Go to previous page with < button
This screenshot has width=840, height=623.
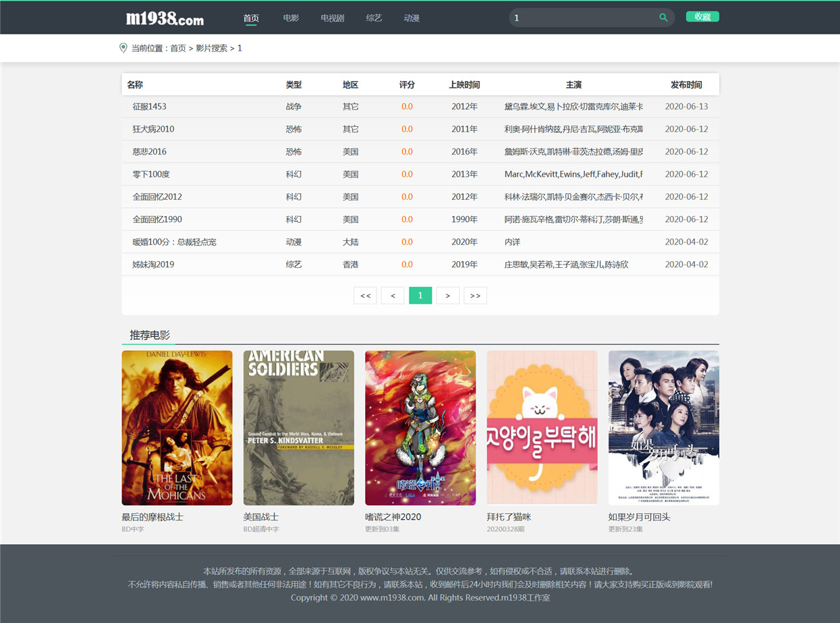[393, 296]
